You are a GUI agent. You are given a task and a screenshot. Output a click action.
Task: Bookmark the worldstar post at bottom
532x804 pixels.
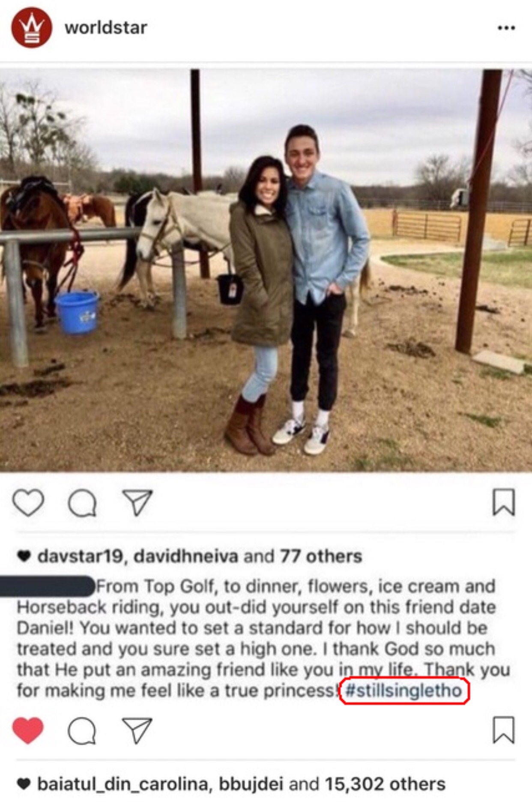[x=504, y=730]
